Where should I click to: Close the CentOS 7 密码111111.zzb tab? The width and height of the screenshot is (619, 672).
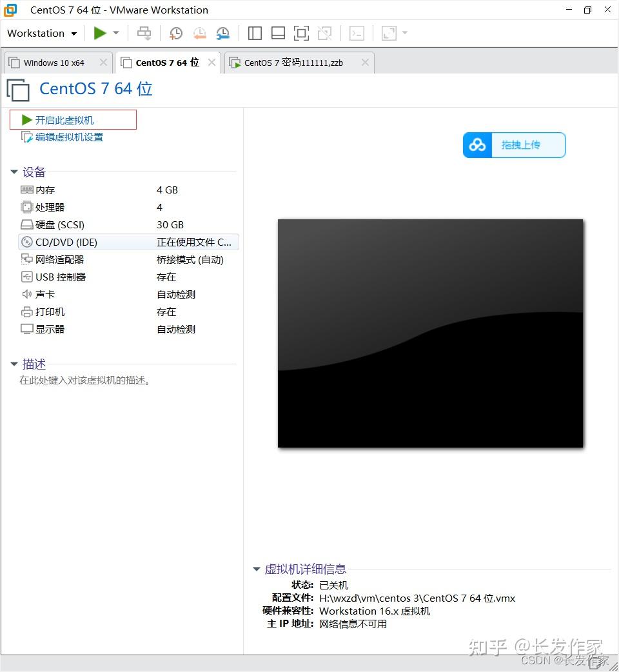click(x=365, y=63)
